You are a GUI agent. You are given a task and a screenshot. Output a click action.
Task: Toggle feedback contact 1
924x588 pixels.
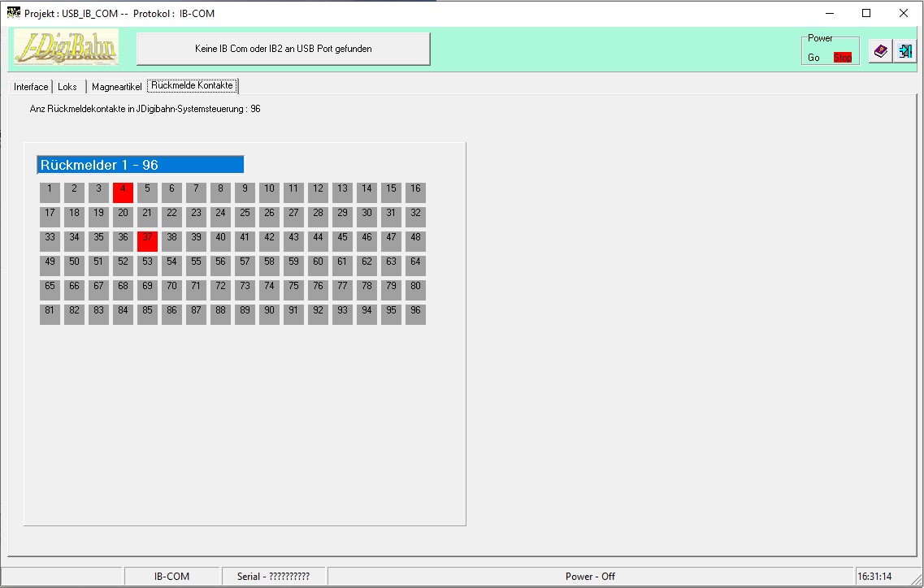pyautogui.click(x=50, y=192)
